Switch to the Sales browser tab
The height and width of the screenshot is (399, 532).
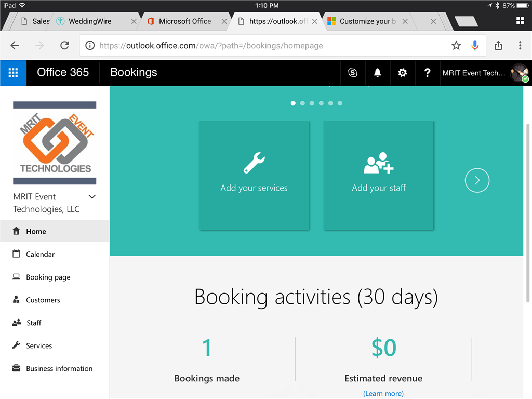[x=35, y=21]
